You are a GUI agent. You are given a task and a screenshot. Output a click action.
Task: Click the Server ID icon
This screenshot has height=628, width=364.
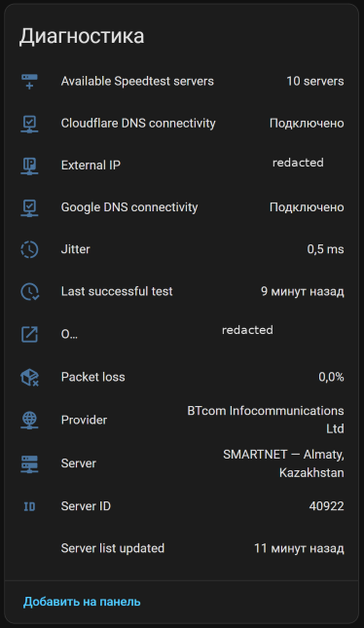[29, 506]
